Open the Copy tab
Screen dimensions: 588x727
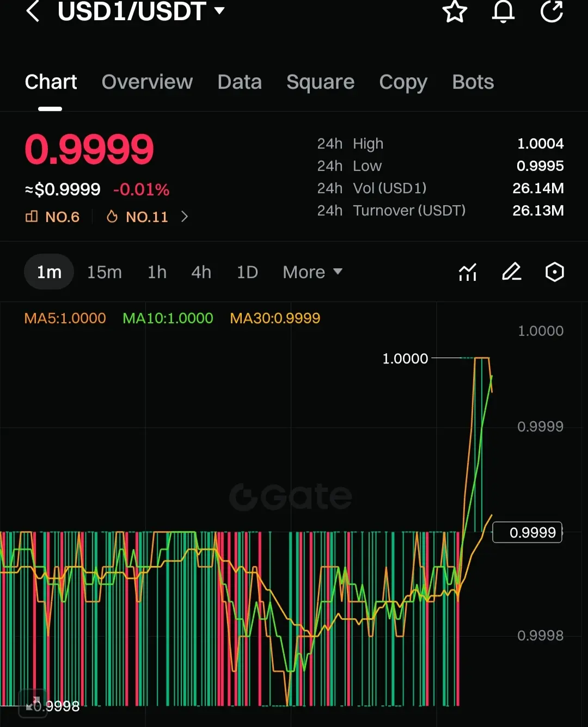click(x=403, y=82)
